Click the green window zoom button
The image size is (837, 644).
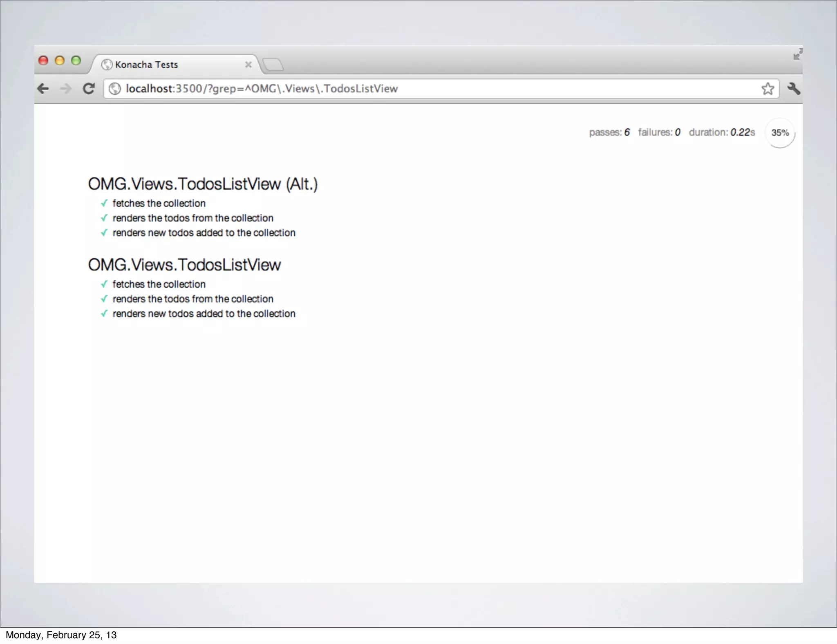point(76,61)
